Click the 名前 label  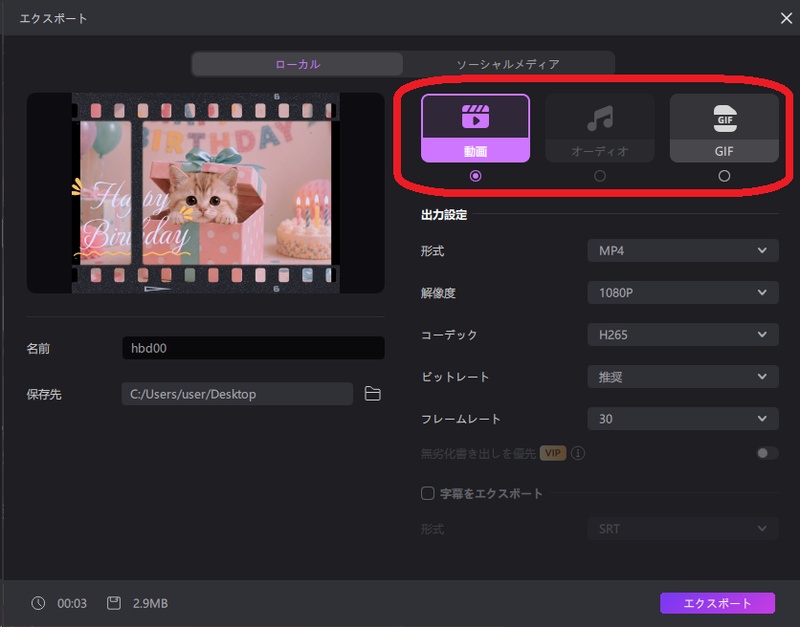(38, 348)
